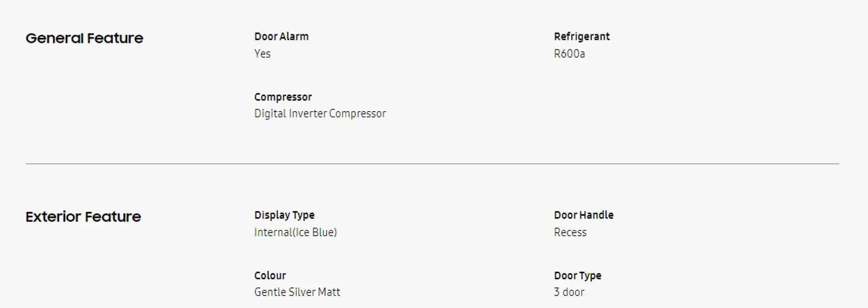Image resolution: width=868 pixels, height=308 pixels.
Task: Select the Door Alarm label
Action: click(281, 37)
